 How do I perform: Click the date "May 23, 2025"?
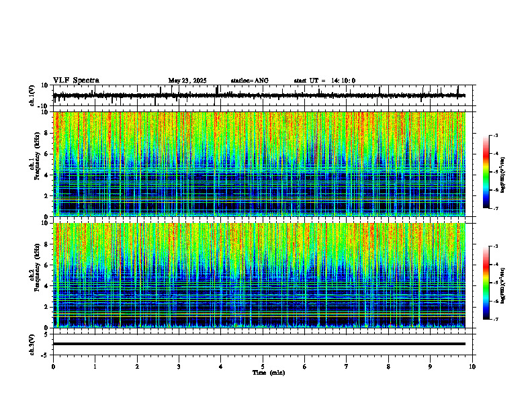[x=187, y=81]
